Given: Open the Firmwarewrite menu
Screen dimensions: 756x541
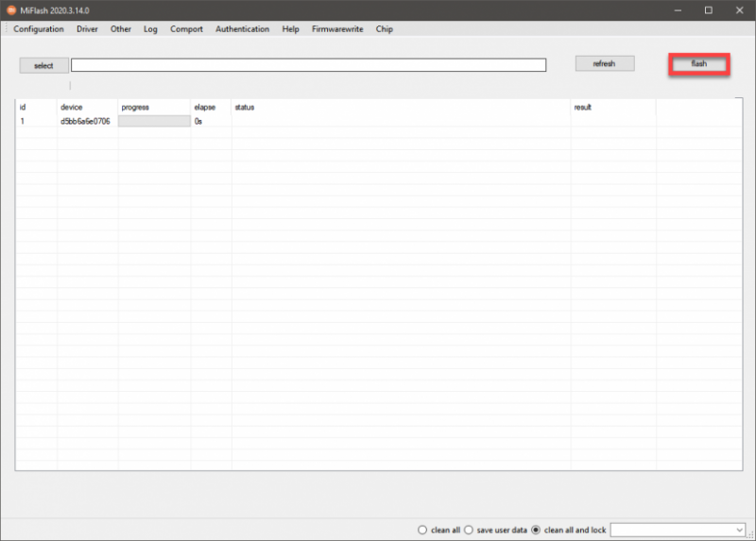Looking at the screenshot, I should (337, 29).
